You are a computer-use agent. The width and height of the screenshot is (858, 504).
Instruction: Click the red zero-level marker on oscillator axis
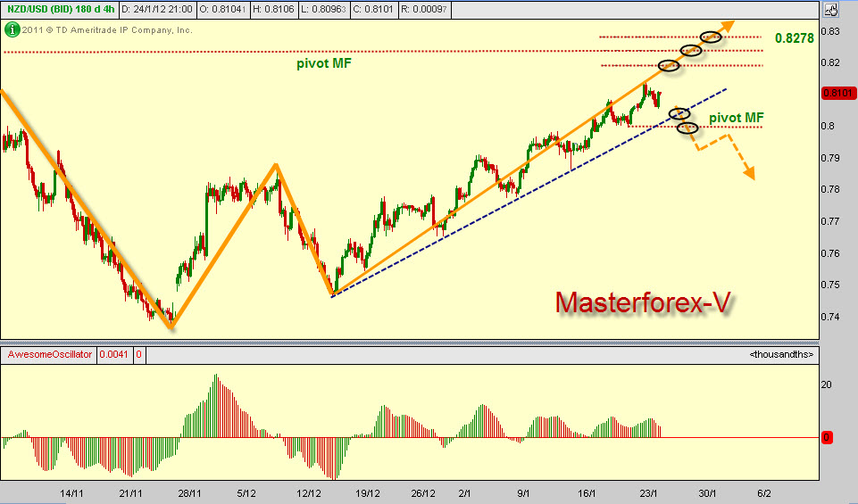pos(828,438)
